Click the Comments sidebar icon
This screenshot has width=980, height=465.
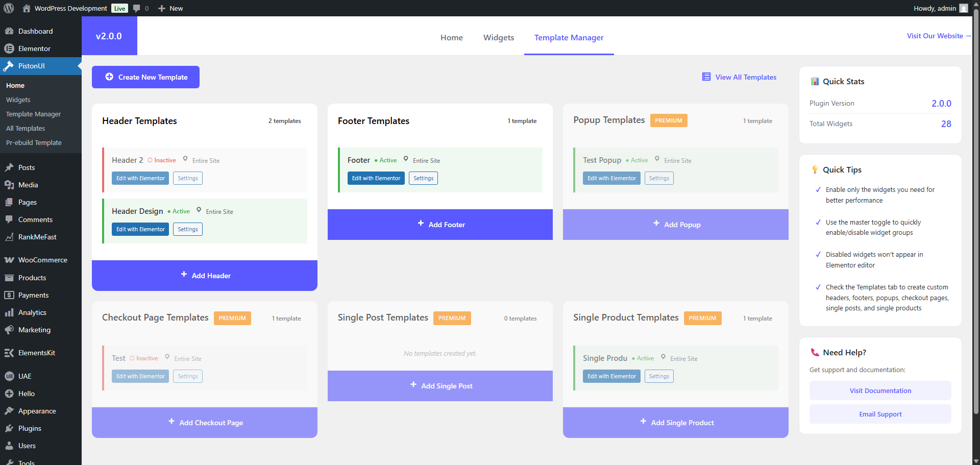click(9, 219)
